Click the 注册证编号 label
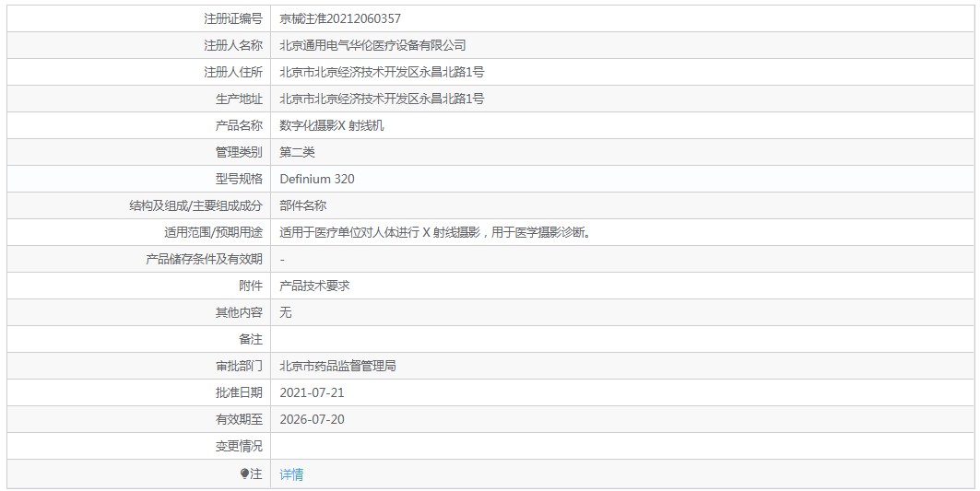Viewport: 980px width, 491px height. [233, 18]
